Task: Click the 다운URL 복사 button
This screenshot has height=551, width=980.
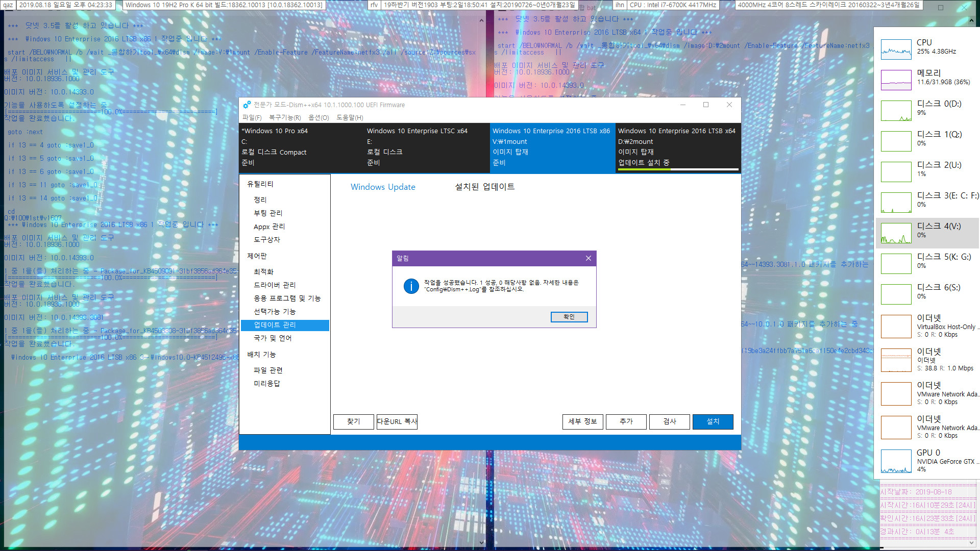Action: (397, 421)
